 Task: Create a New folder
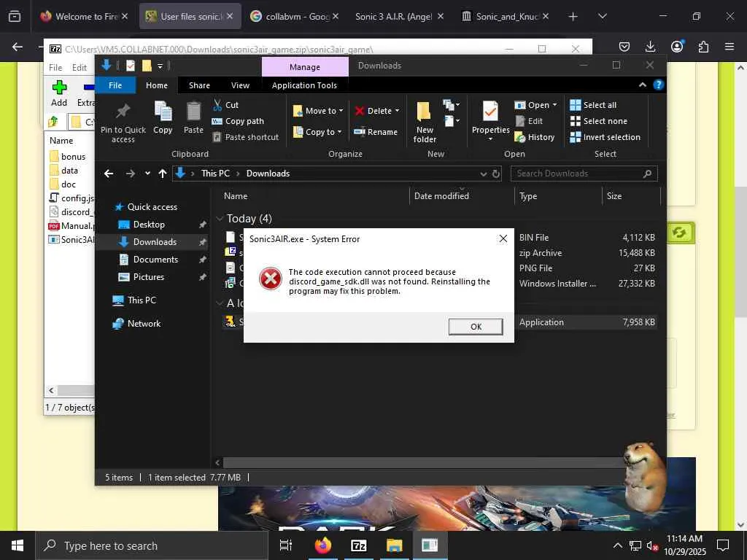425,122
